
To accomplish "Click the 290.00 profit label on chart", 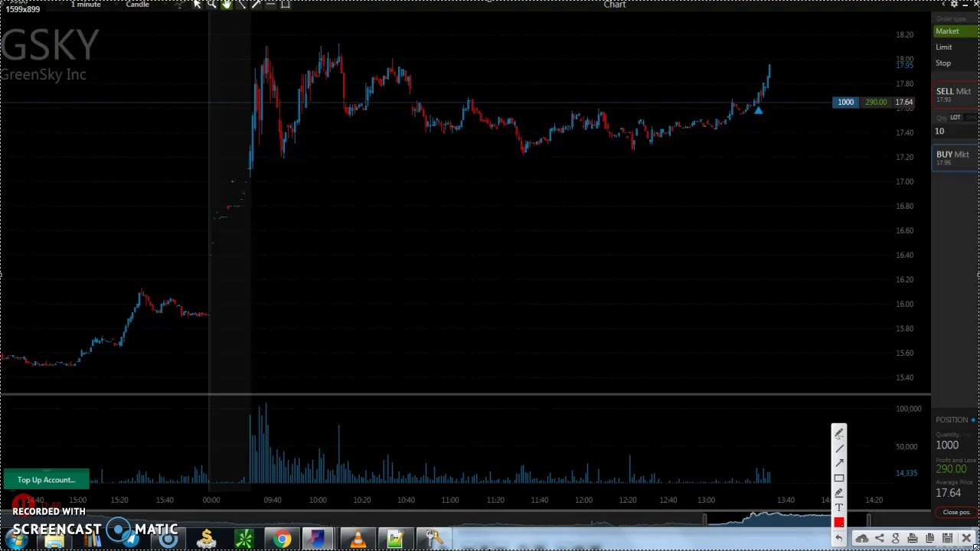I will pos(876,103).
